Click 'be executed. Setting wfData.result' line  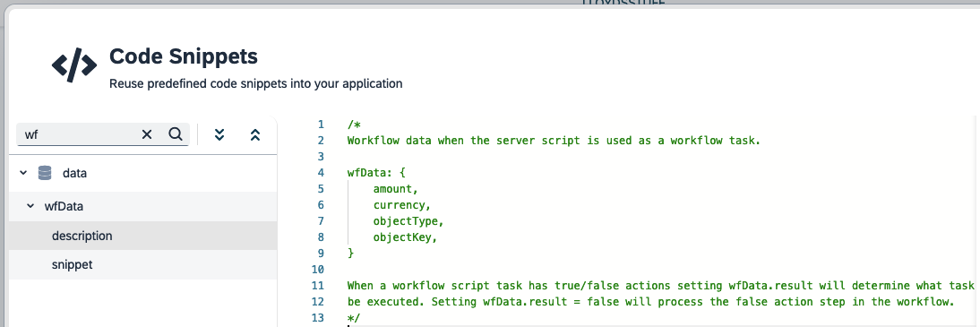pyautogui.click(x=651, y=302)
